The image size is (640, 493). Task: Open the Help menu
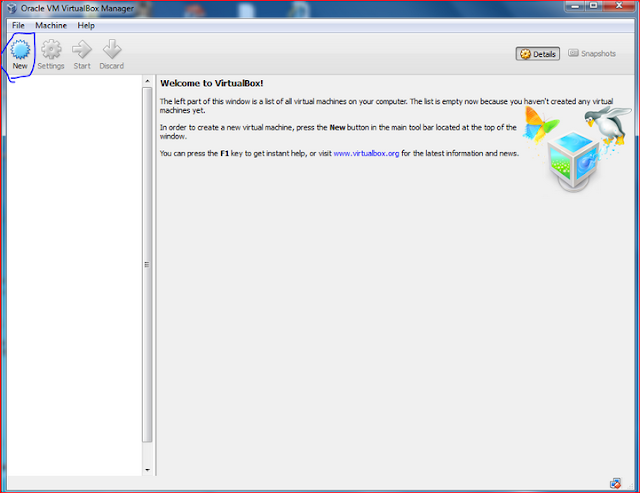pos(86,25)
